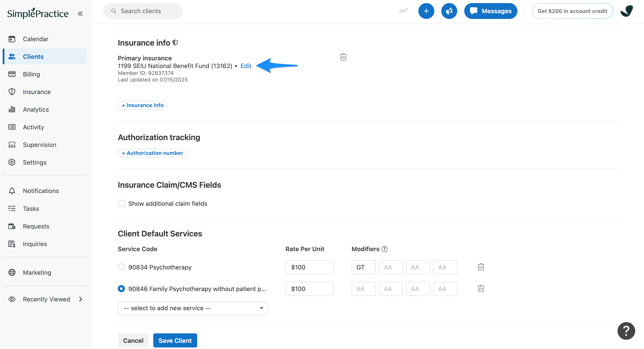This screenshot has height=349, width=644.
Task: Click the + Authorization number button
Action: click(x=152, y=153)
